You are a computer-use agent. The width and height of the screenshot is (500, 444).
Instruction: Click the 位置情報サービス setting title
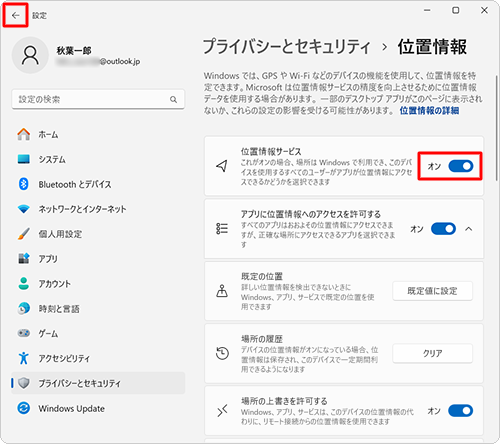pyautogui.click(x=271, y=152)
